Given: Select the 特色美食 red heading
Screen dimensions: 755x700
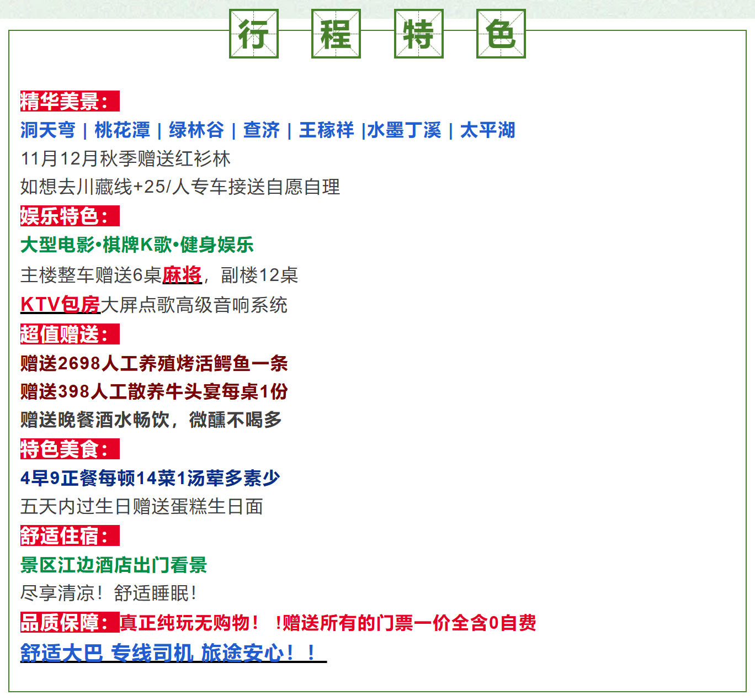Looking at the screenshot, I should pyautogui.click(x=70, y=449).
